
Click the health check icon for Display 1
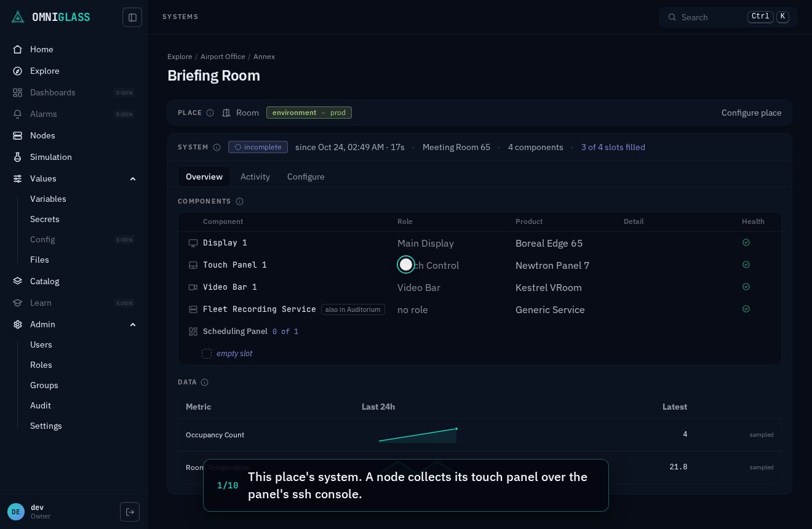click(x=746, y=242)
